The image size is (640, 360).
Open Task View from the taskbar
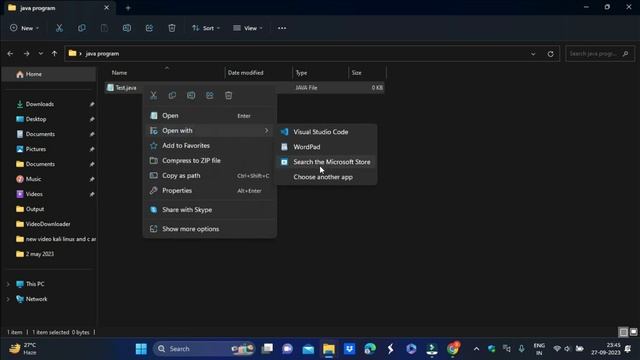click(267, 349)
